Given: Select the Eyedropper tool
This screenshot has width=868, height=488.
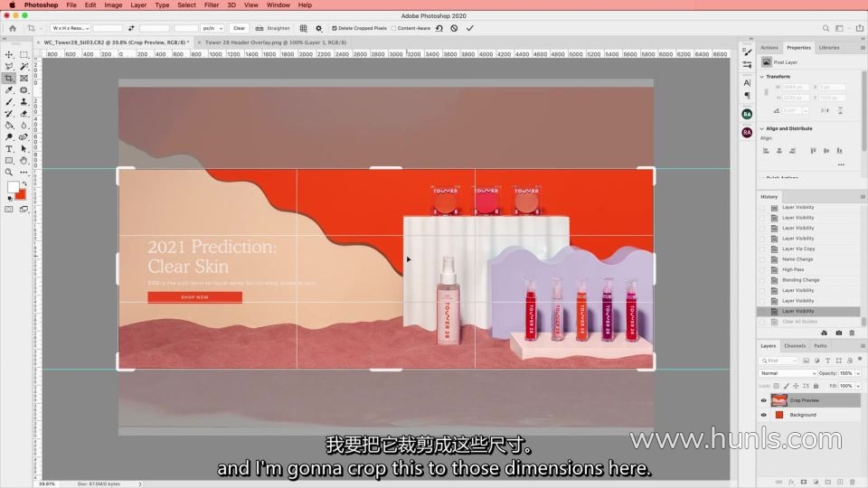Looking at the screenshot, I should tap(9, 89).
